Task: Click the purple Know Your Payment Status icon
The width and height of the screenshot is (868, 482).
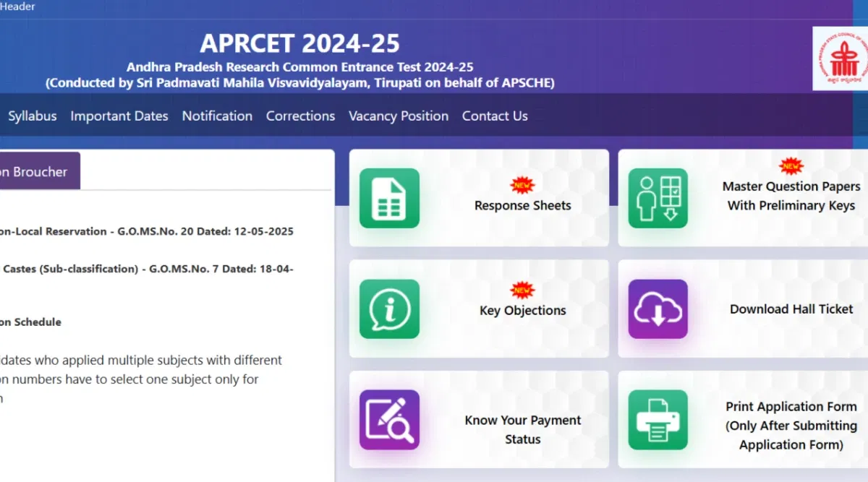Action: 389,420
